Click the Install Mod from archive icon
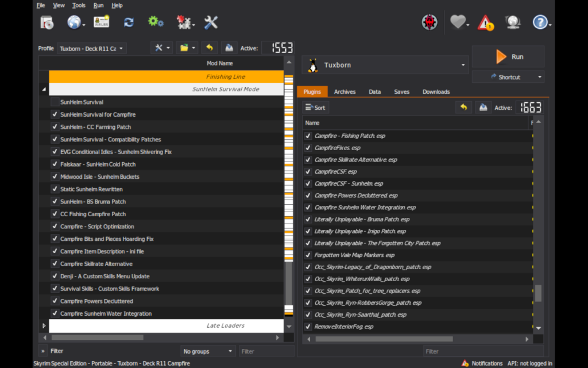 47,22
